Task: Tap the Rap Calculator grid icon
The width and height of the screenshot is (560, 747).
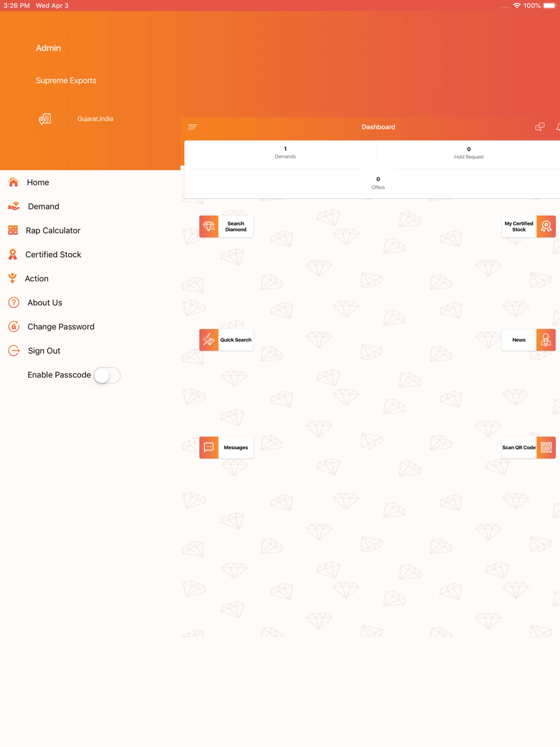Action: [x=13, y=230]
